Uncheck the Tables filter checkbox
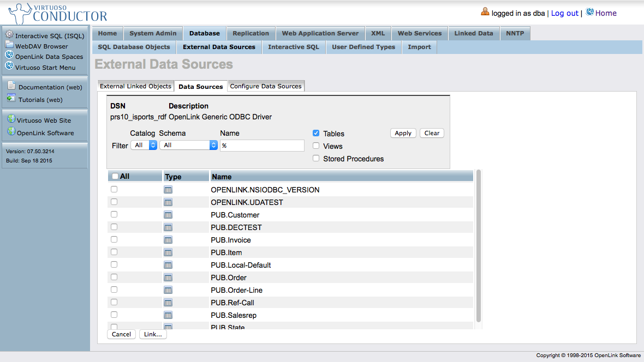The height and width of the screenshot is (362, 644). [316, 133]
